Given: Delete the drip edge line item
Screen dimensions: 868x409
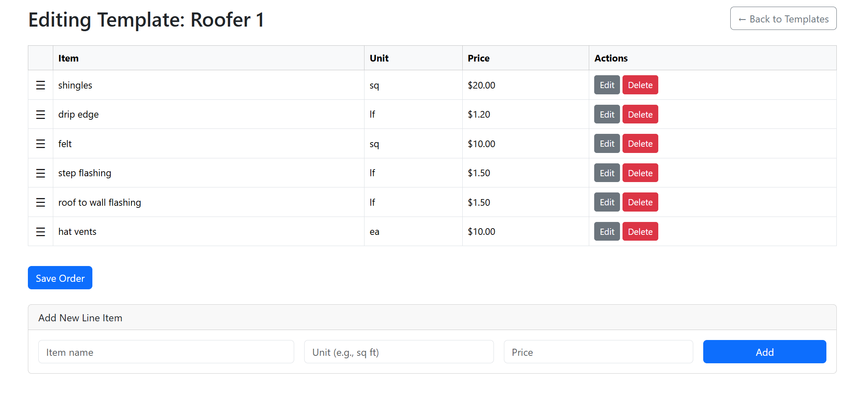Looking at the screenshot, I should point(640,115).
